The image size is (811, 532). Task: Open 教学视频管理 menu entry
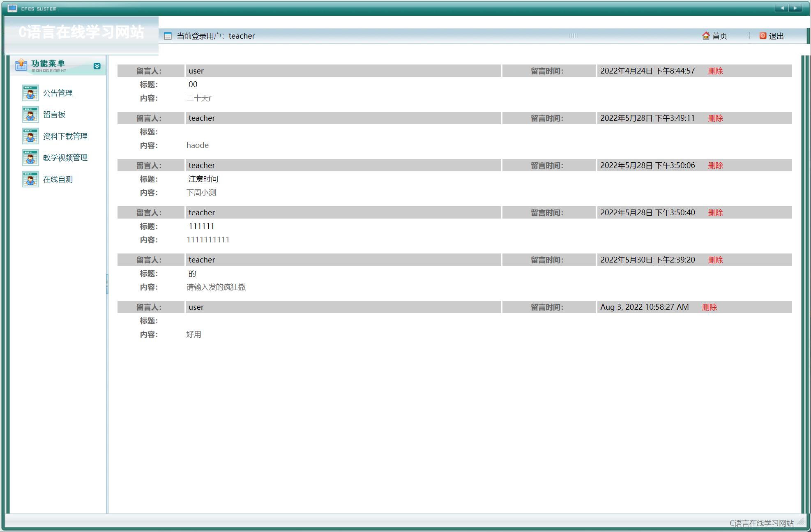point(65,158)
